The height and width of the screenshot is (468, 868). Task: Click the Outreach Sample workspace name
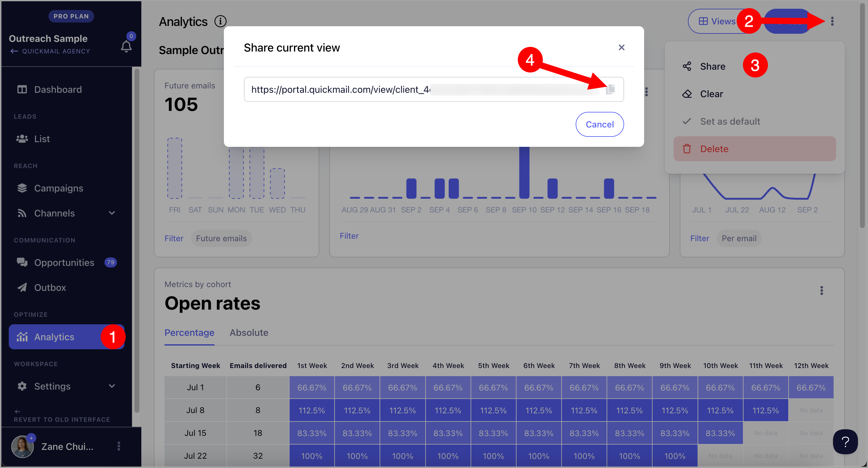tap(48, 39)
